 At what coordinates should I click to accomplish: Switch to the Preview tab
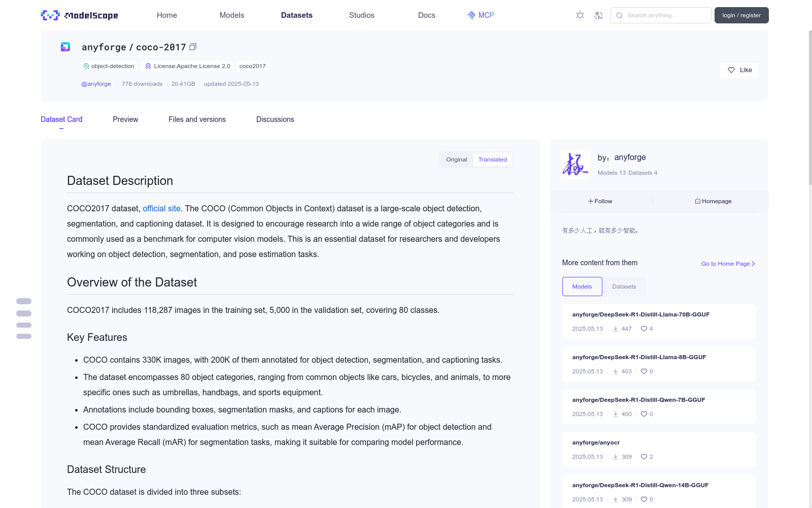[x=125, y=119]
